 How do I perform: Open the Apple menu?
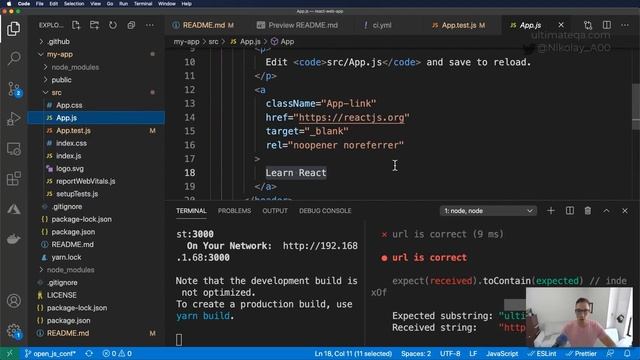tap(9, 4)
